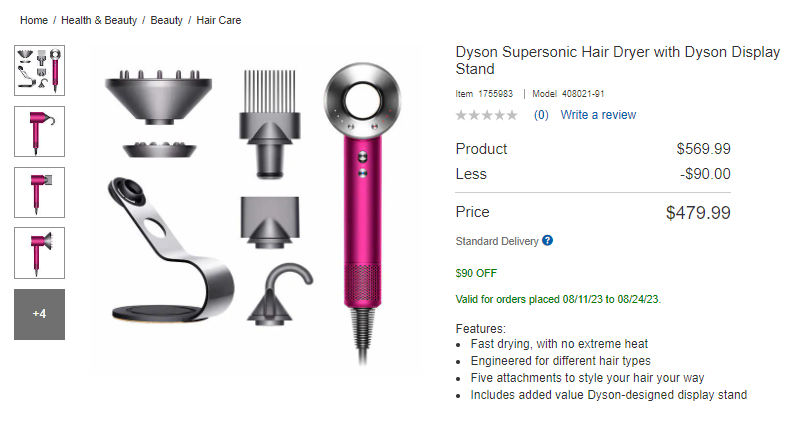This screenshot has width=797, height=430.
Task: Select thumbnail with styling concentrator attachment
Action: 40,193
